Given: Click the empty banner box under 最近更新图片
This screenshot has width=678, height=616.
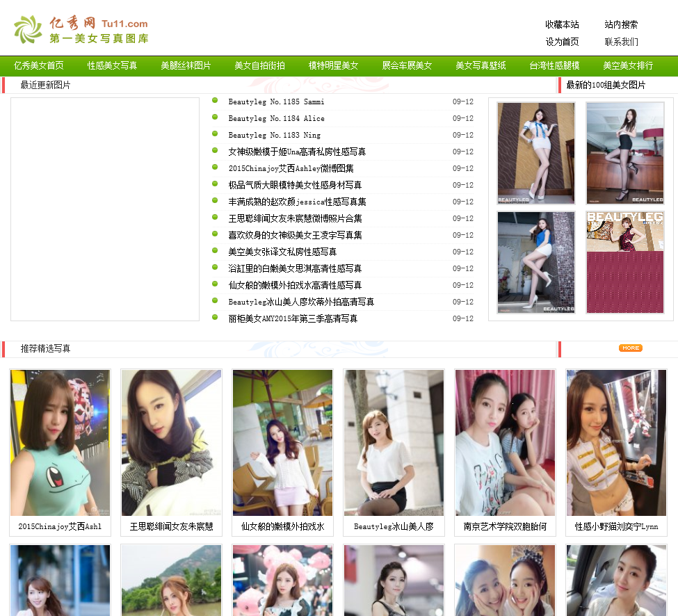Looking at the screenshot, I should (105, 209).
